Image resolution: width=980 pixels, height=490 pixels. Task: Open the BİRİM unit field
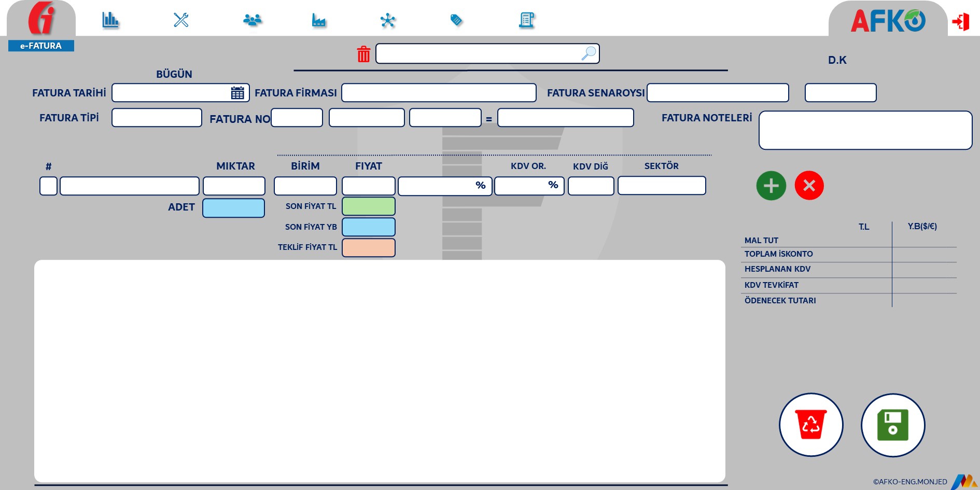point(305,186)
